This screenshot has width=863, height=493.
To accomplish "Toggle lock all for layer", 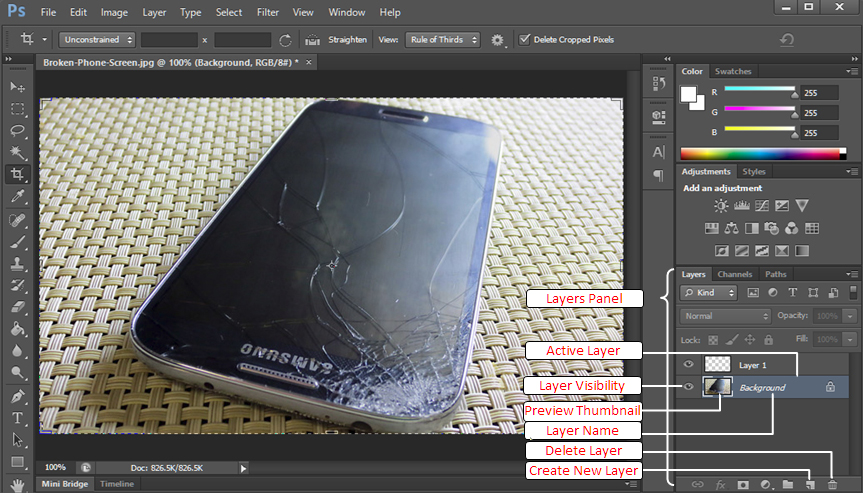I will click(x=769, y=340).
